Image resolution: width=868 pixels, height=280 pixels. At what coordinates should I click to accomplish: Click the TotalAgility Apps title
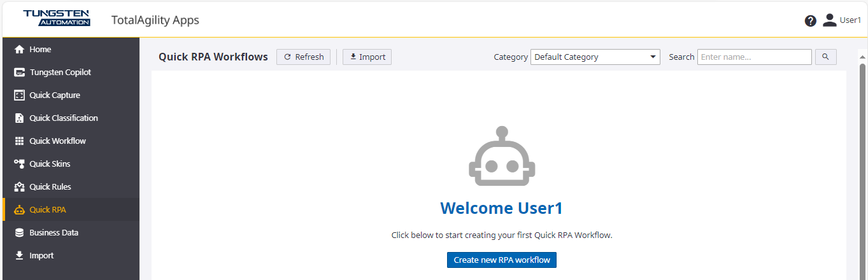[x=155, y=20]
